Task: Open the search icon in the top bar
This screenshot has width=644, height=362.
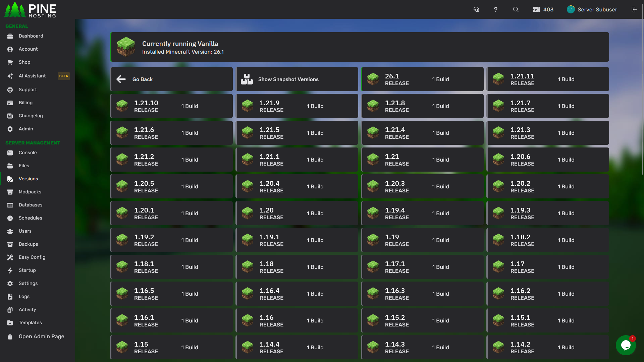Action: pos(516,9)
